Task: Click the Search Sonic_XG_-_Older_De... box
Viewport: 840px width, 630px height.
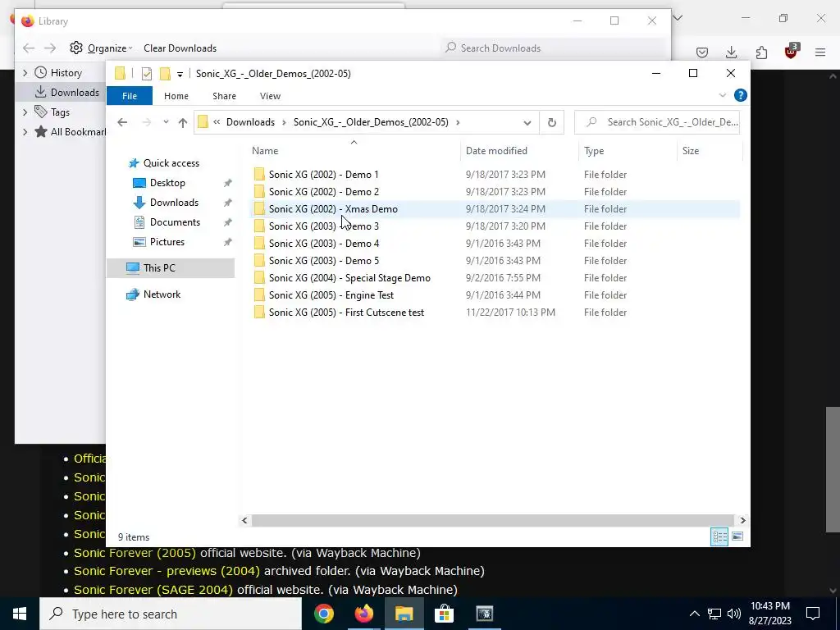Action: point(657,122)
